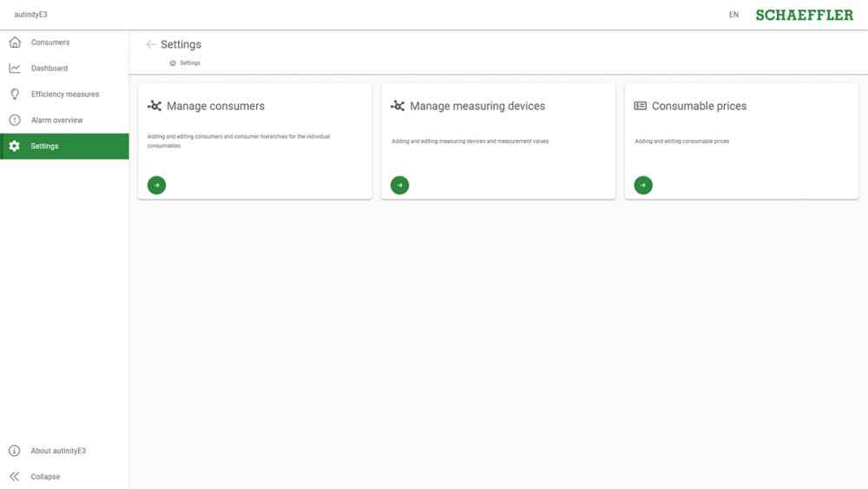Open Manage consumers with green arrow button

pyautogui.click(x=156, y=185)
